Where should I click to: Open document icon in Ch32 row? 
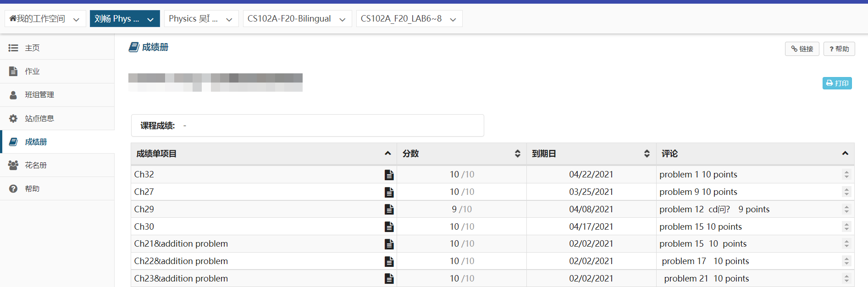389,175
